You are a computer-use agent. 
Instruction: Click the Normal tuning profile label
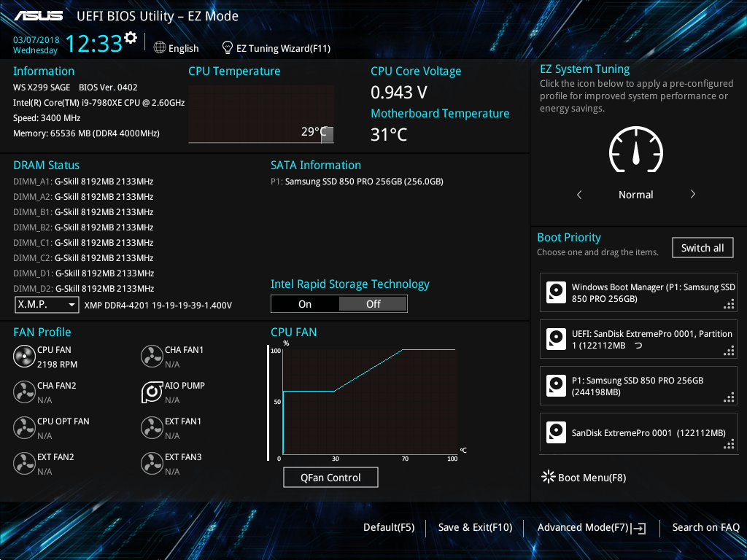636,194
